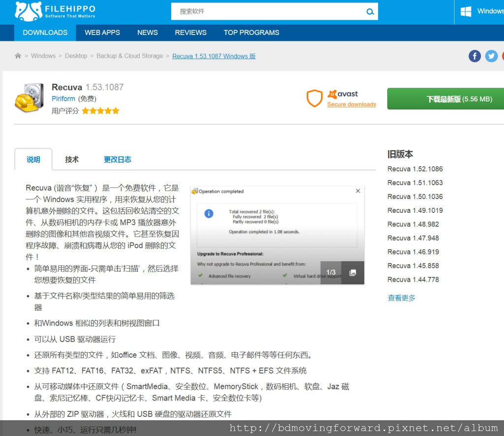The width and height of the screenshot is (504, 436).
Task: Open old version Recuva 1.46.919
Action: pyautogui.click(x=413, y=252)
